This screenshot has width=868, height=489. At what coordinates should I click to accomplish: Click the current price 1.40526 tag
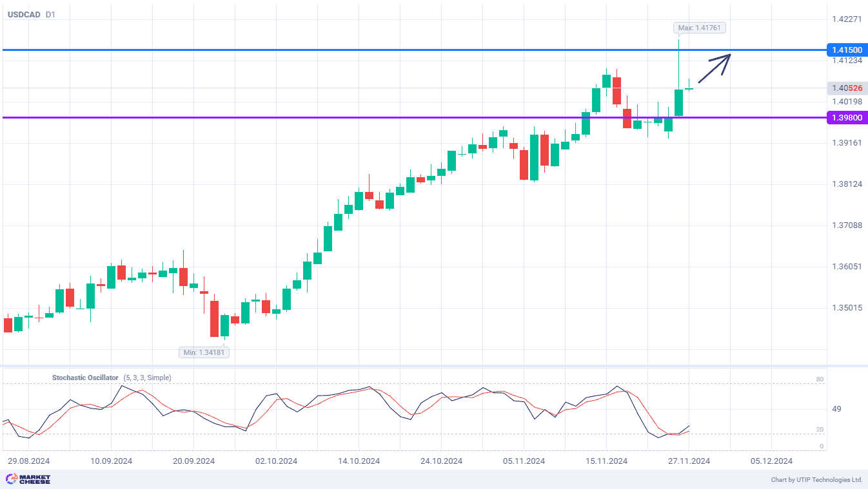click(x=847, y=88)
